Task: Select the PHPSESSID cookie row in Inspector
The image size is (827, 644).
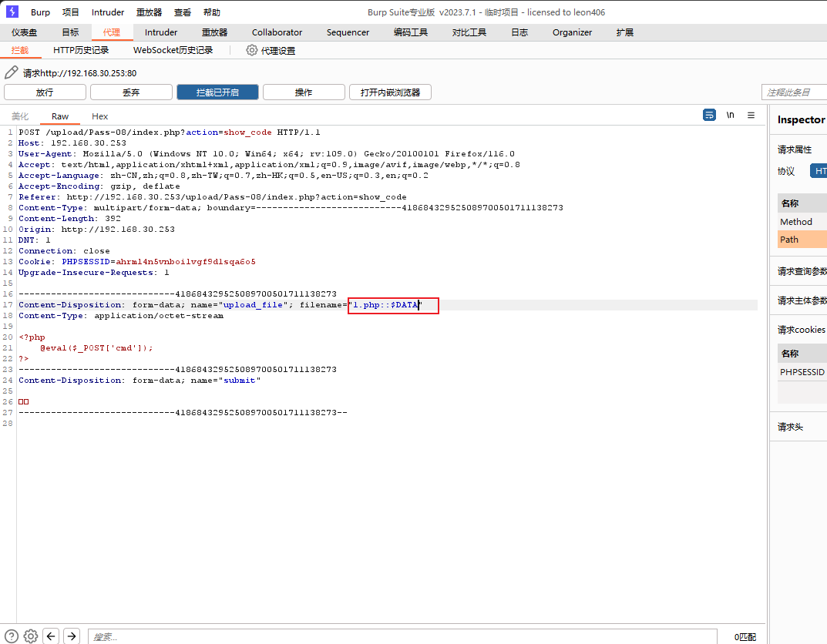Action: [802, 372]
